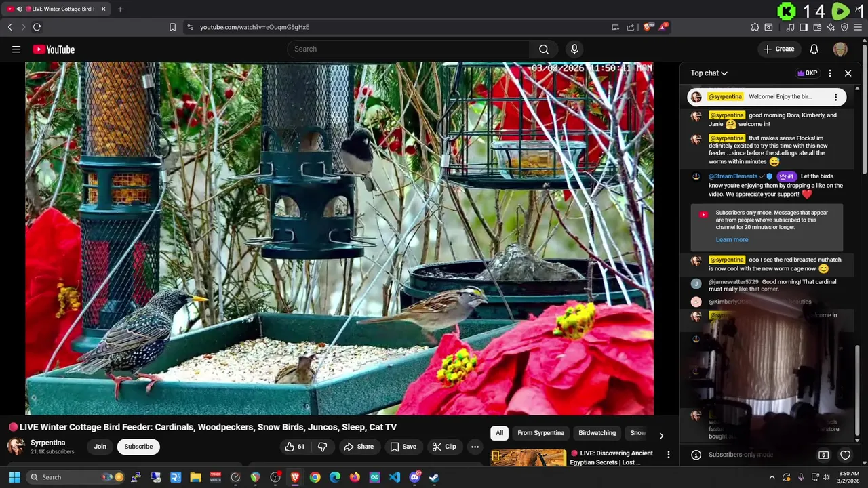The height and width of the screenshot is (488, 868).
Task: Click the chat info icon
Action: 696,455
